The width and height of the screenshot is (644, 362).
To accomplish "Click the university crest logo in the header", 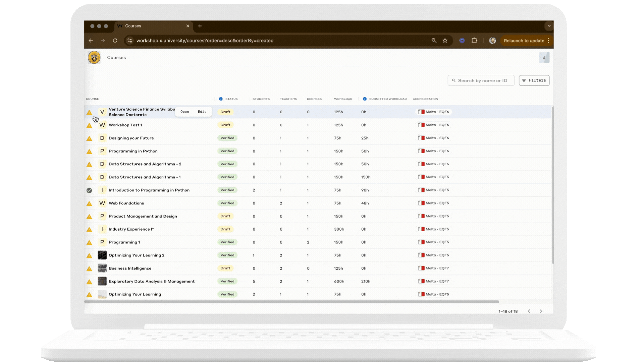I will 94,57.
